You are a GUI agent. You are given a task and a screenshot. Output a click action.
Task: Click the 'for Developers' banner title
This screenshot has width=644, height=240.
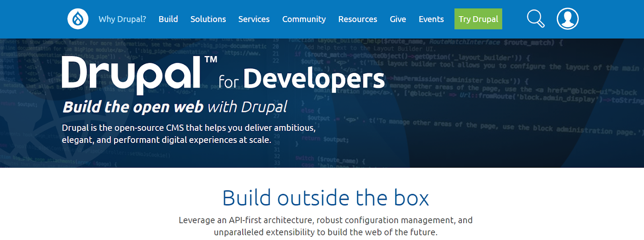coord(302,79)
